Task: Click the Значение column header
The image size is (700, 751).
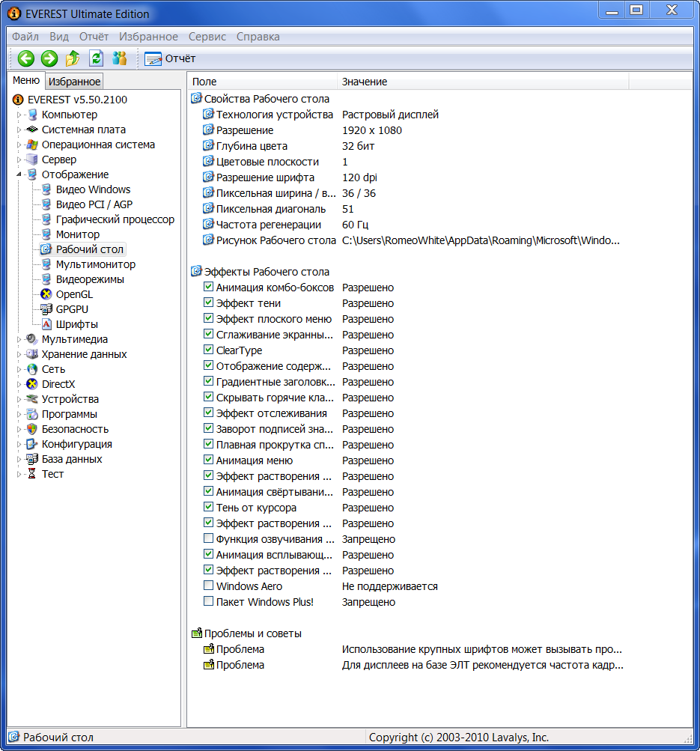Action: (483, 82)
